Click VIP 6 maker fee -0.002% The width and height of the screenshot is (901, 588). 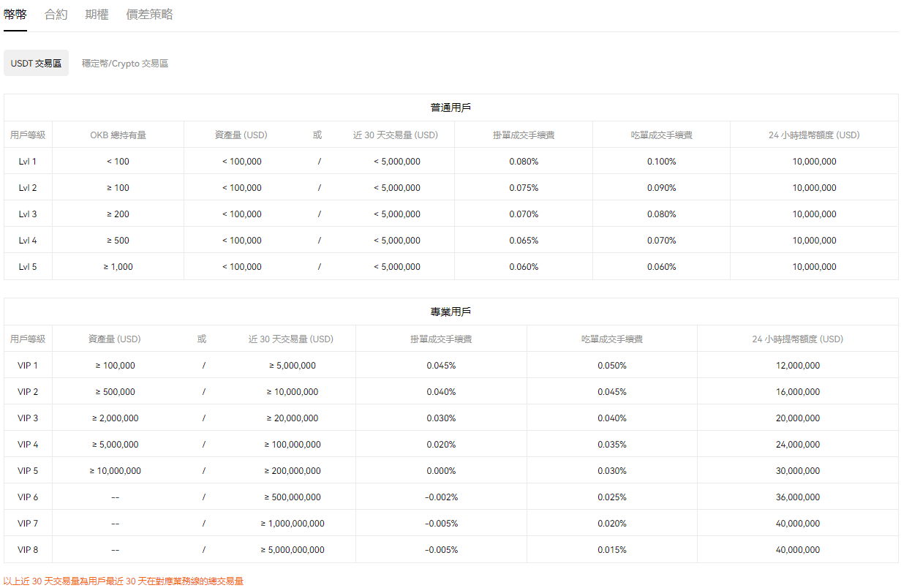(x=441, y=497)
